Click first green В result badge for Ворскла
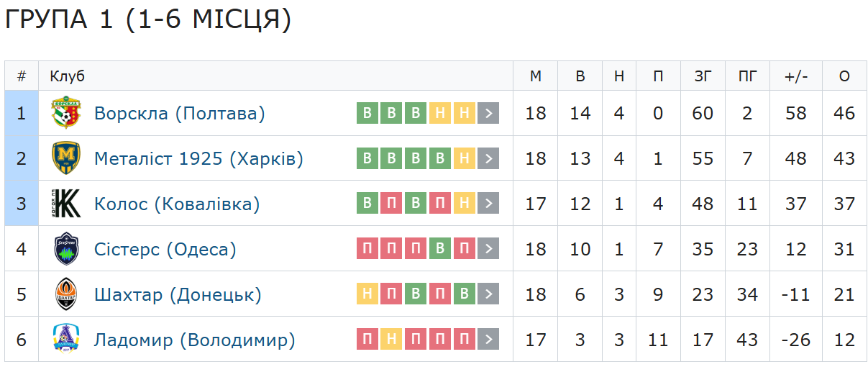 [367, 113]
